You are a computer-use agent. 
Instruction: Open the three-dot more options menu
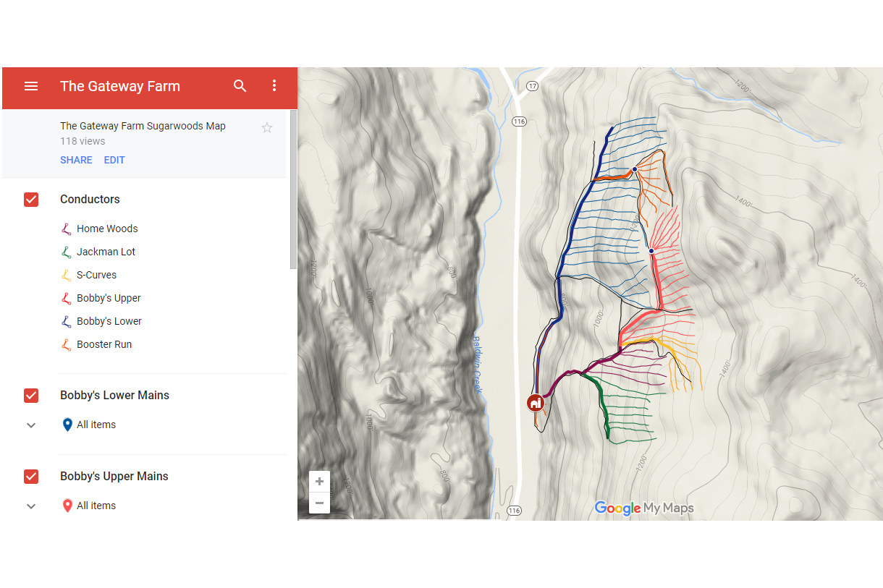click(274, 86)
